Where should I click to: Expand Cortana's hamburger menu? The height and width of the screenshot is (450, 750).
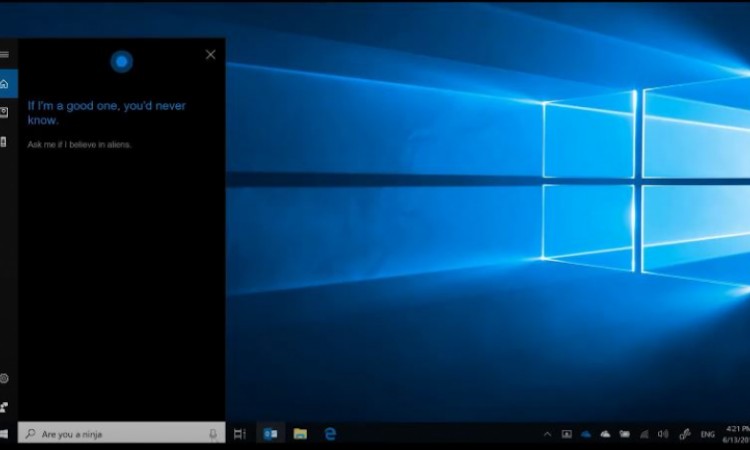[x=5, y=53]
